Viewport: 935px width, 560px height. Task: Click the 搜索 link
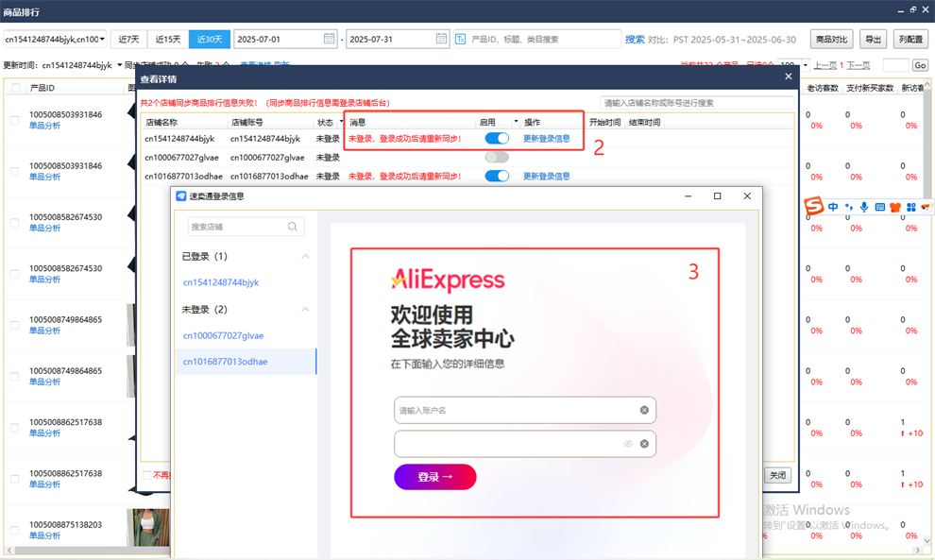pyautogui.click(x=635, y=40)
